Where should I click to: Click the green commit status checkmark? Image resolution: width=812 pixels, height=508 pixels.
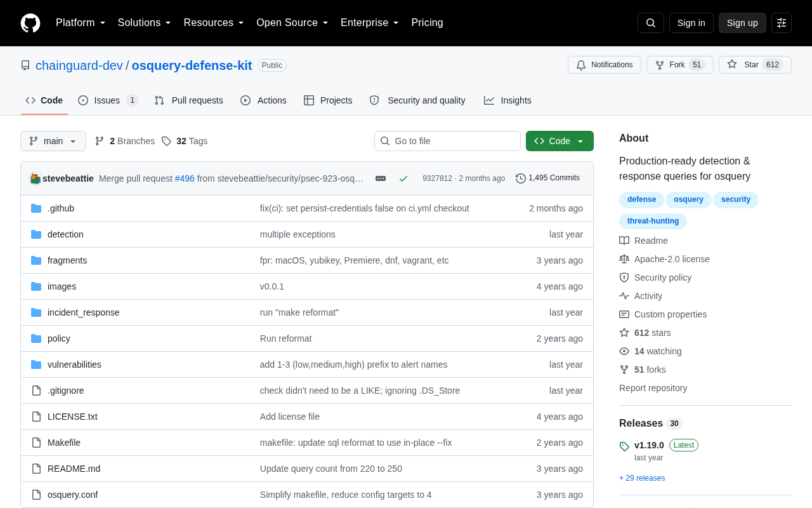[x=403, y=178]
